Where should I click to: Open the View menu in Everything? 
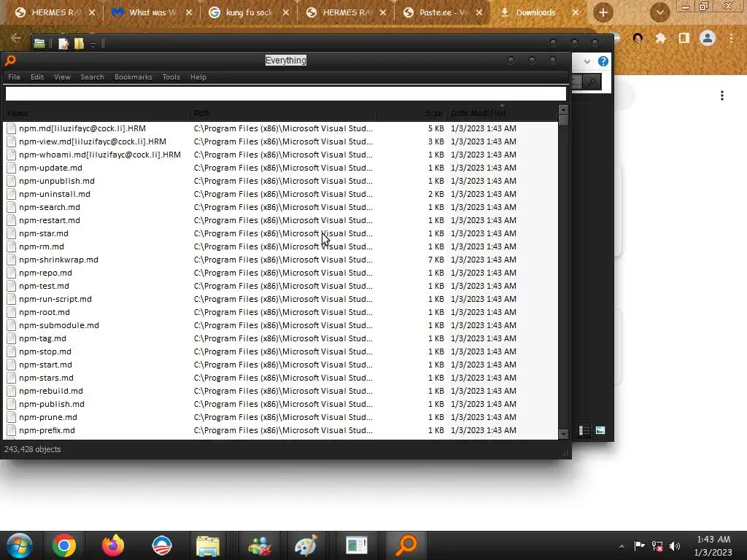(62, 77)
